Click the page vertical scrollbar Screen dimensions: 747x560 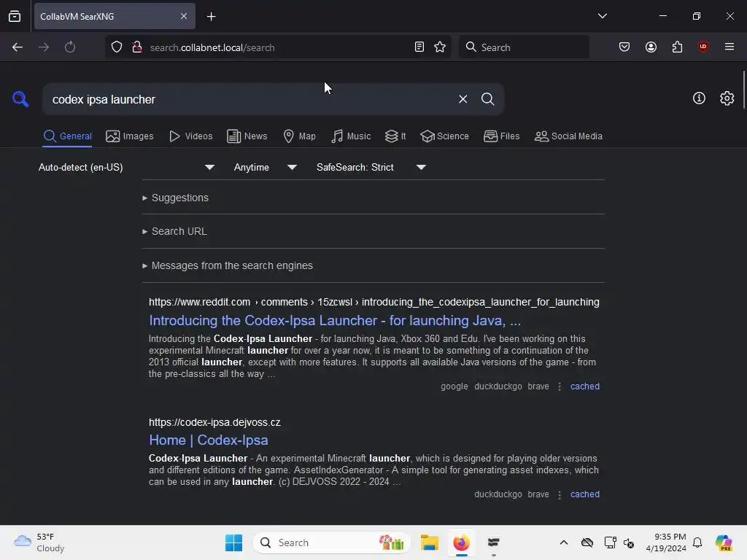coord(744,90)
